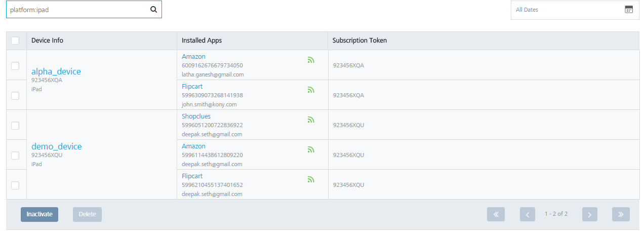Open the calendar icon in All Dates

click(629, 9)
